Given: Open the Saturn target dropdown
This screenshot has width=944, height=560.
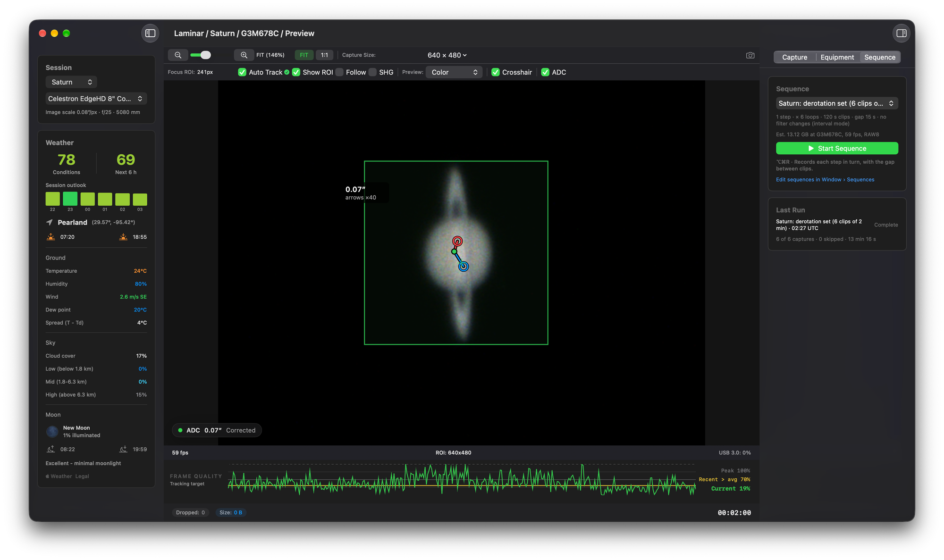Looking at the screenshot, I should pos(71,82).
